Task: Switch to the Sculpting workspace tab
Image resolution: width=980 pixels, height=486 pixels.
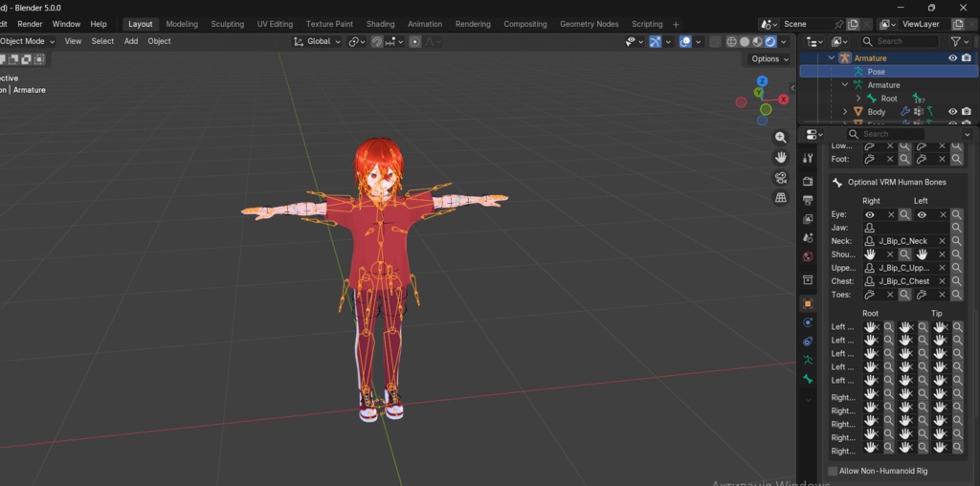Action: pos(228,24)
